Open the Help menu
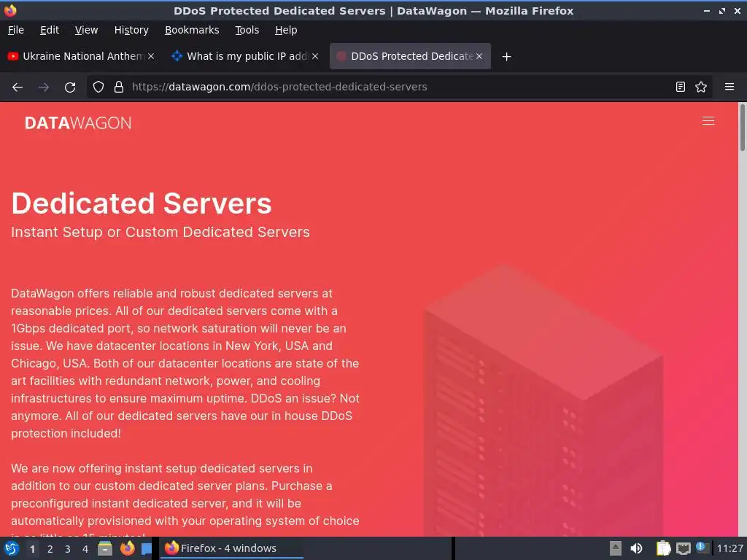Image resolution: width=747 pixels, height=560 pixels. point(286,30)
